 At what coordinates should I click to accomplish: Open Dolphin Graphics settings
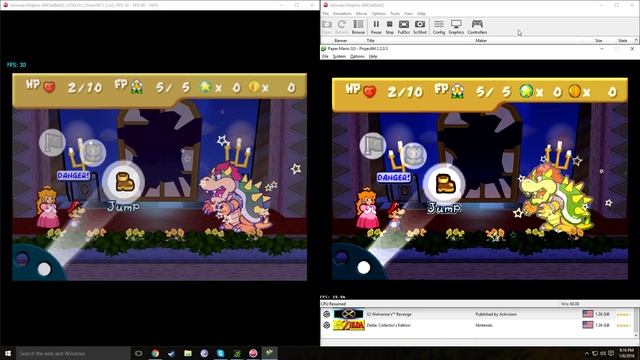point(456,27)
